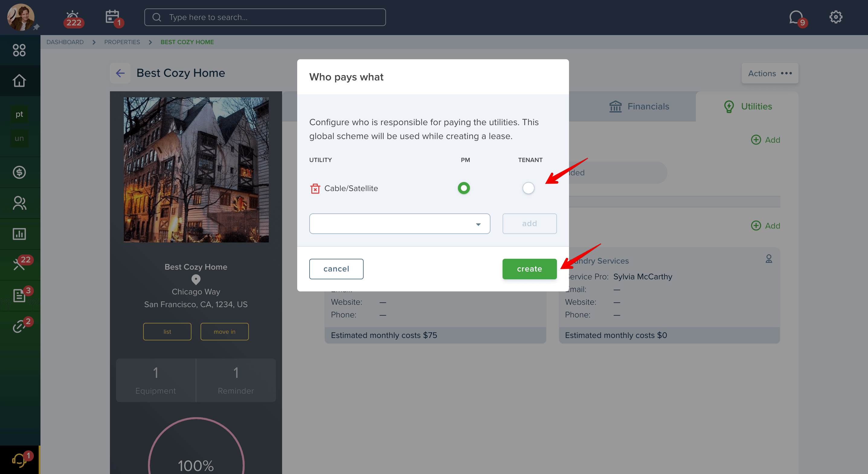Screen dimensions: 868x474
Task: Click person icon on Laundry Services card
Action: (x=769, y=259)
